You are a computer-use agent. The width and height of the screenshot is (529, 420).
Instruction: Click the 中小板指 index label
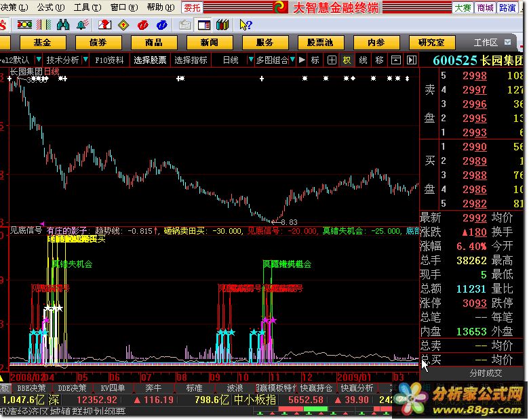click(255, 400)
